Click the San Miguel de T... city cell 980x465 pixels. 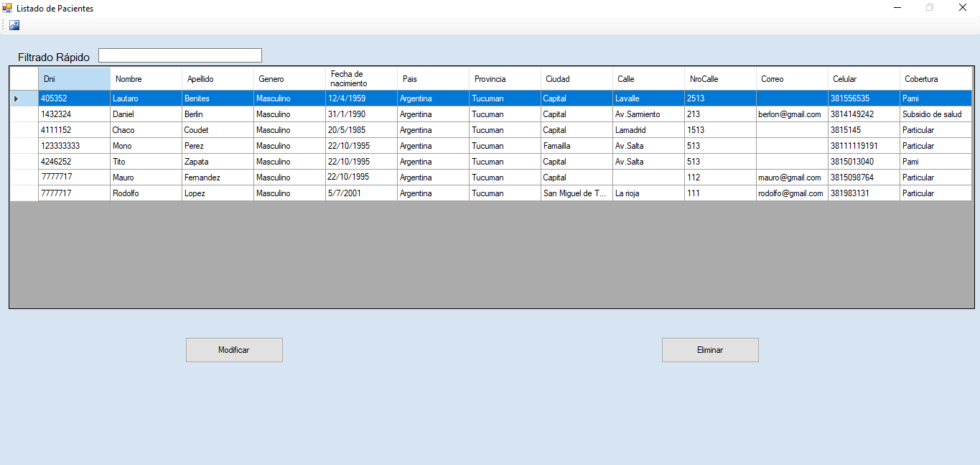(577, 193)
